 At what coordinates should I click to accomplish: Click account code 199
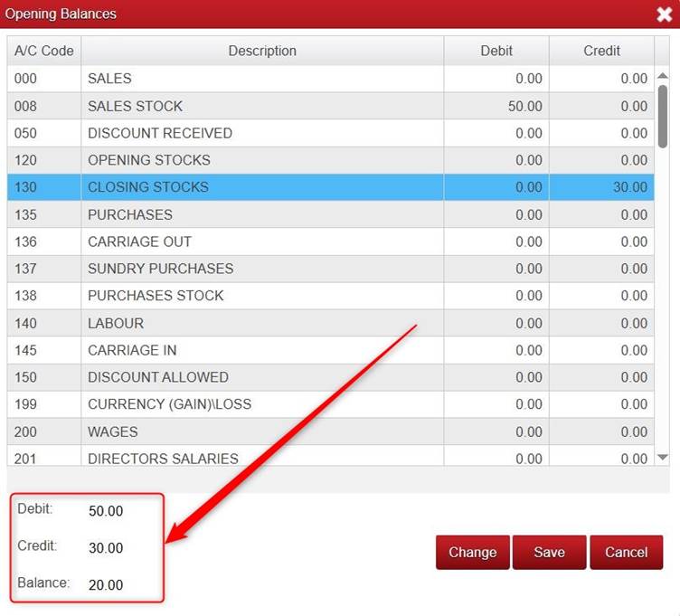(25, 403)
